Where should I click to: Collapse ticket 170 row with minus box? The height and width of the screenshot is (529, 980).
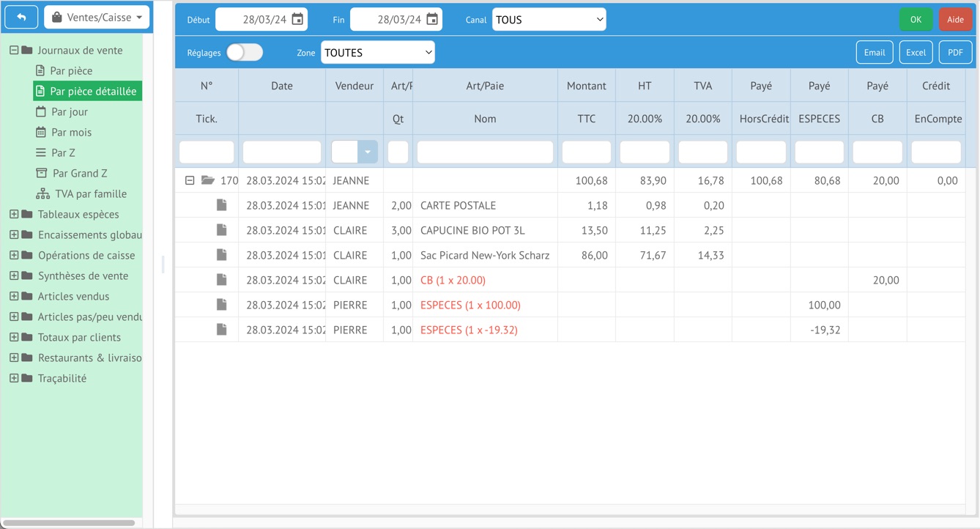pyautogui.click(x=190, y=180)
